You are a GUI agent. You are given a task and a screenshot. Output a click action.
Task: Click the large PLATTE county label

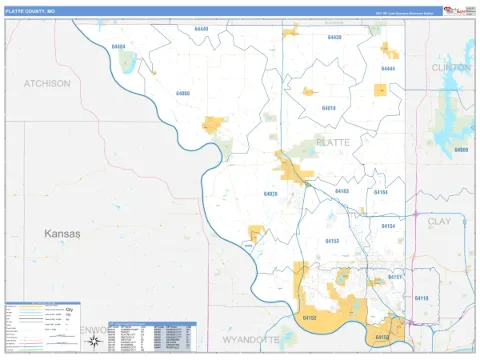[x=333, y=142]
